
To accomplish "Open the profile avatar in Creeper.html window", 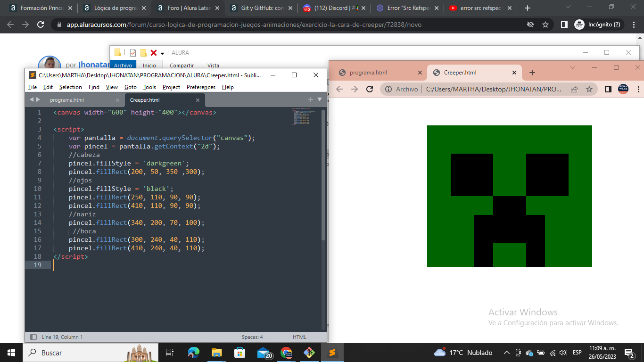I will click(x=623, y=89).
